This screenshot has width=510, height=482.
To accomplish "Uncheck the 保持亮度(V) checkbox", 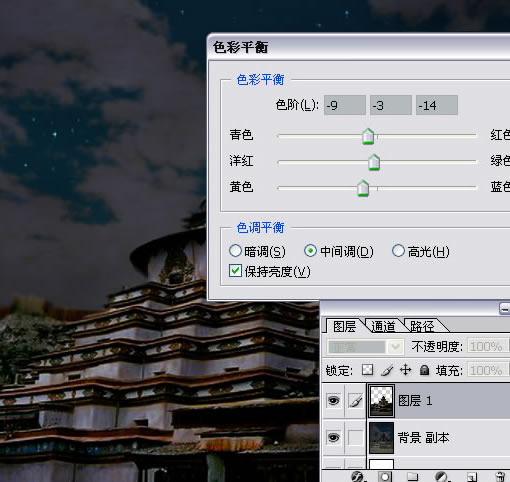I will click(x=235, y=271).
